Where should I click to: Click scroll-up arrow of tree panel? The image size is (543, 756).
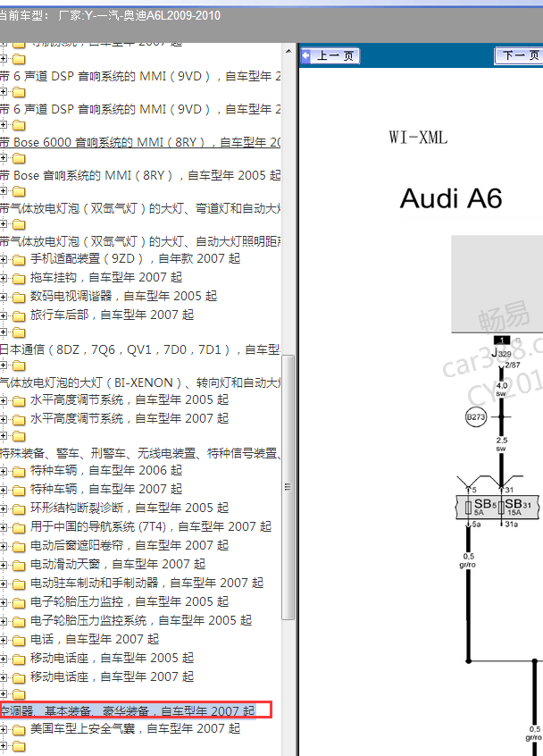(x=288, y=52)
